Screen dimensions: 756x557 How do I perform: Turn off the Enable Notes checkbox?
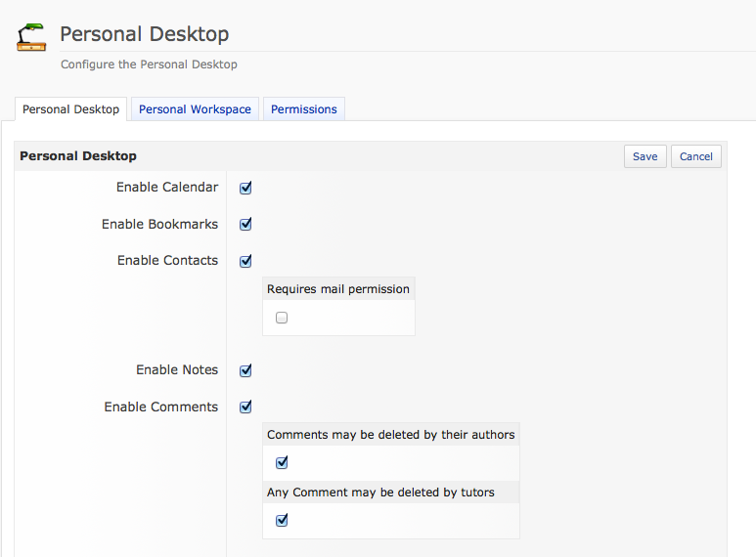pos(245,370)
